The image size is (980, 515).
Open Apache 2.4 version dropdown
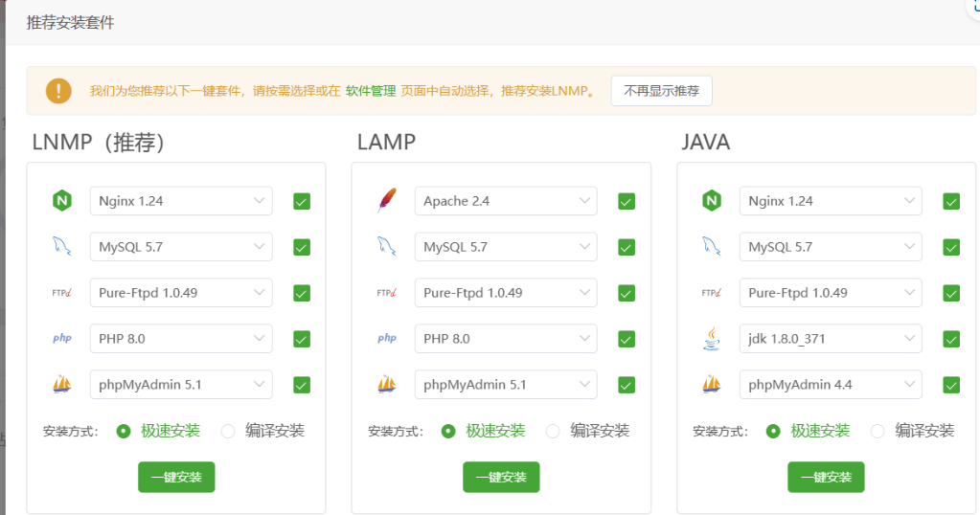506,201
